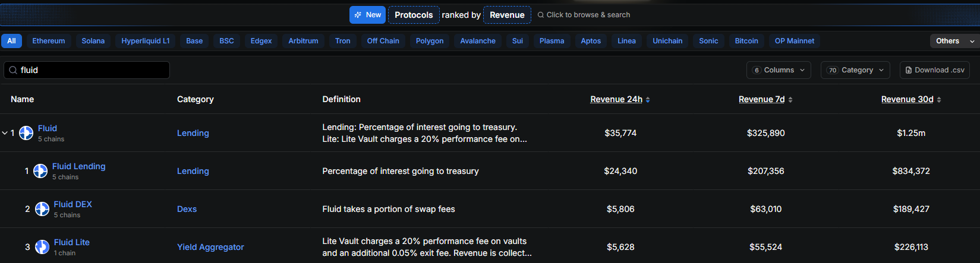Click the Fluid protocol logo icon

(x=26, y=133)
